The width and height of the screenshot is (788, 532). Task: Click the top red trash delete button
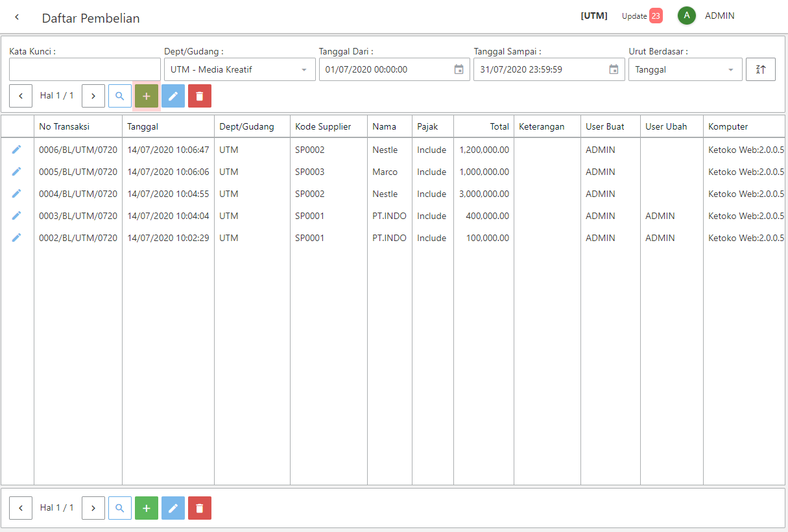pos(200,96)
